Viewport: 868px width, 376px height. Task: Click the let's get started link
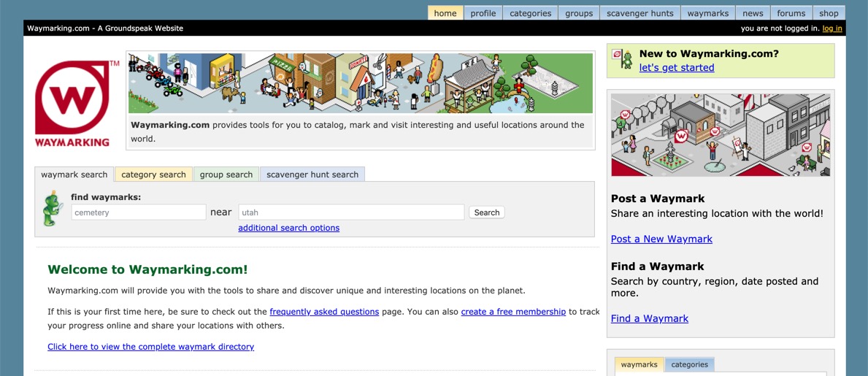coord(677,68)
